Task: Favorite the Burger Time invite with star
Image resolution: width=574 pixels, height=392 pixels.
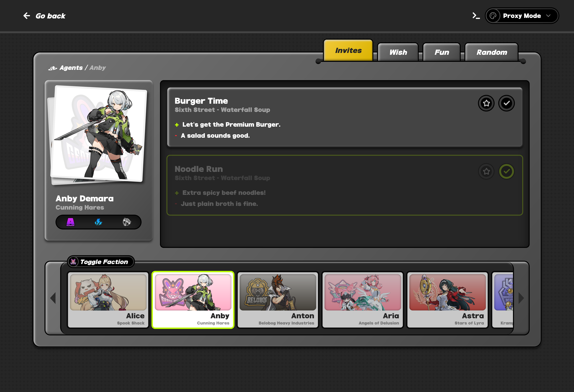Action: coord(486,103)
